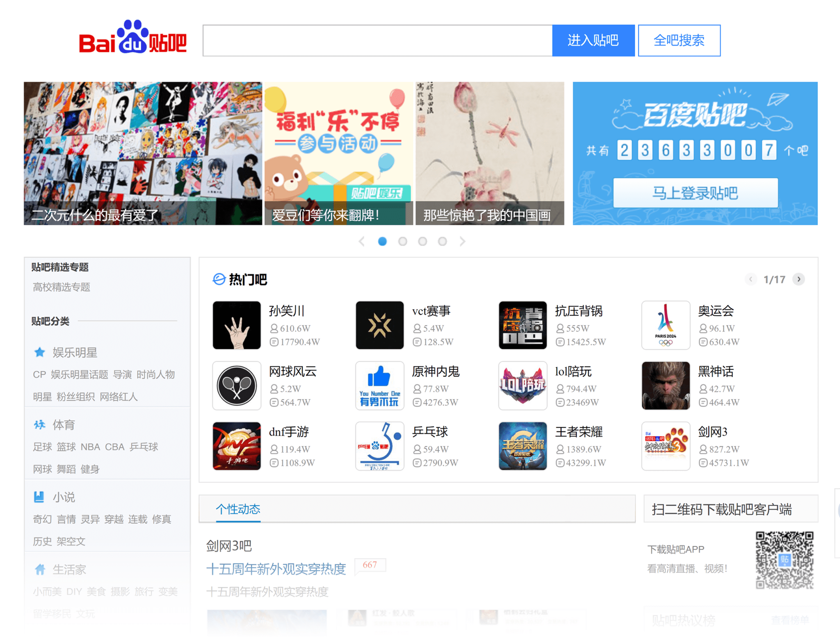Screen dimensions: 840x637
Task: Open the 娱乐明星 category
Action: click(75, 352)
